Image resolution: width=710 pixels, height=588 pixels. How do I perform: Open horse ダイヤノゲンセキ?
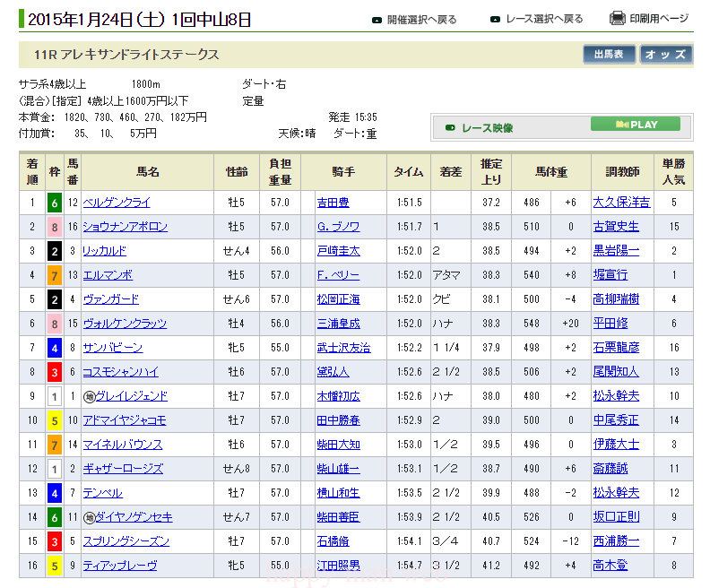pyautogui.click(x=134, y=517)
